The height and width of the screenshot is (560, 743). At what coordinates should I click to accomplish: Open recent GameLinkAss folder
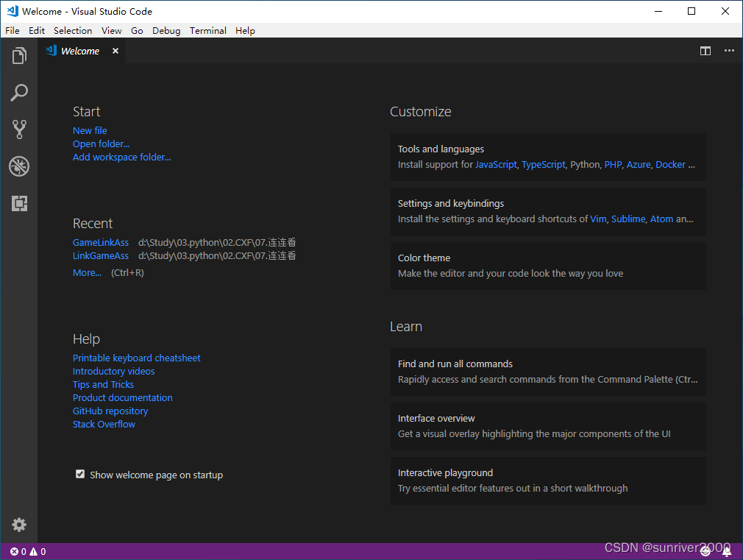[101, 242]
